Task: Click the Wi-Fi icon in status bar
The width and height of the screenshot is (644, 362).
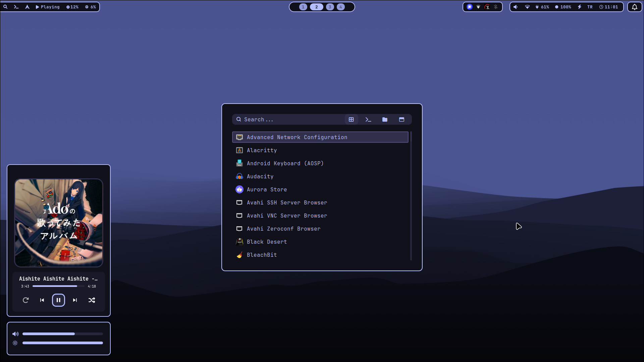Action: click(527, 7)
